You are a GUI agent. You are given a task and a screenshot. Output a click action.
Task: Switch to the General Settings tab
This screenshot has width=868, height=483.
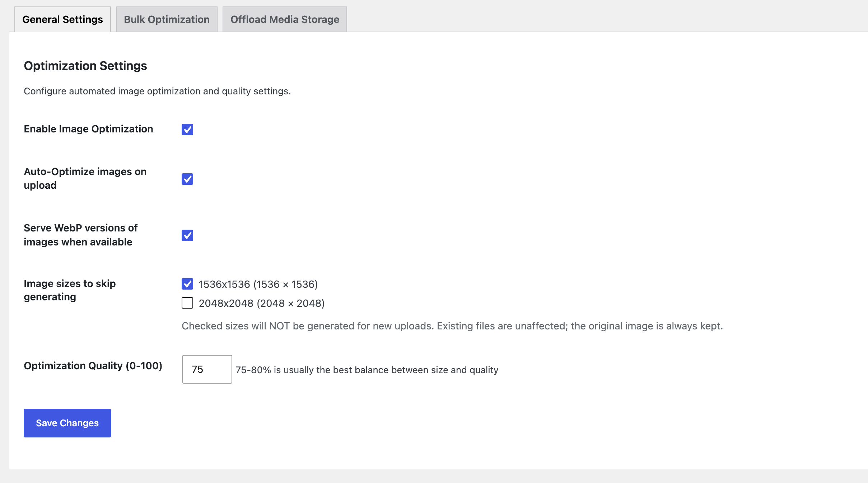click(62, 19)
